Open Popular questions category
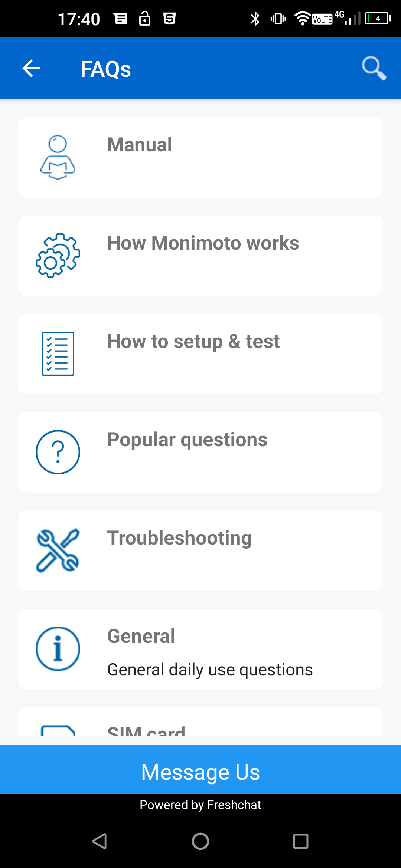 tap(187, 440)
